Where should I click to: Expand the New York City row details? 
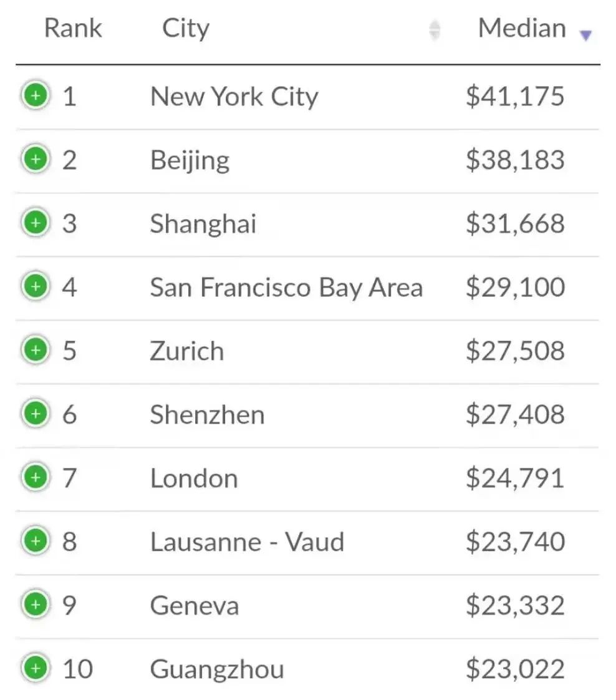(36, 95)
